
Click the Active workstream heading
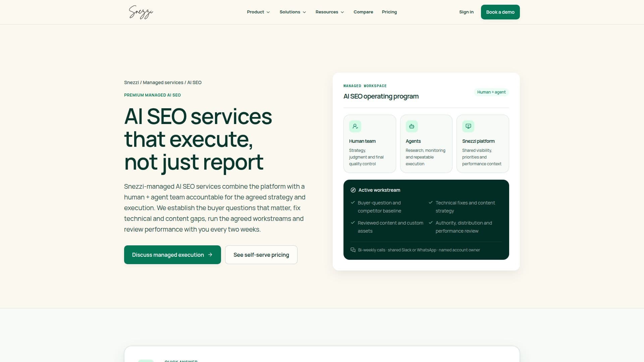(379, 190)
